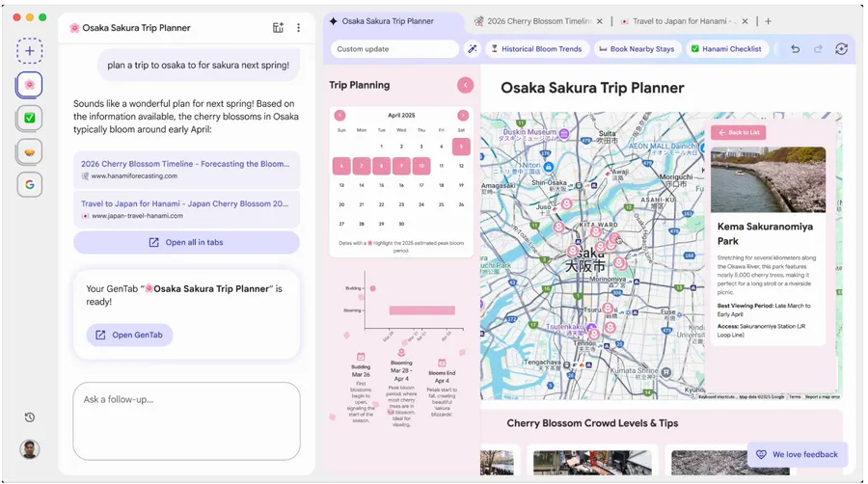Viewport: 868px width, 484px height.
Task: Click the Blooming Mar 28 - Apr 4 stage icon
Action: coord(401,353)
